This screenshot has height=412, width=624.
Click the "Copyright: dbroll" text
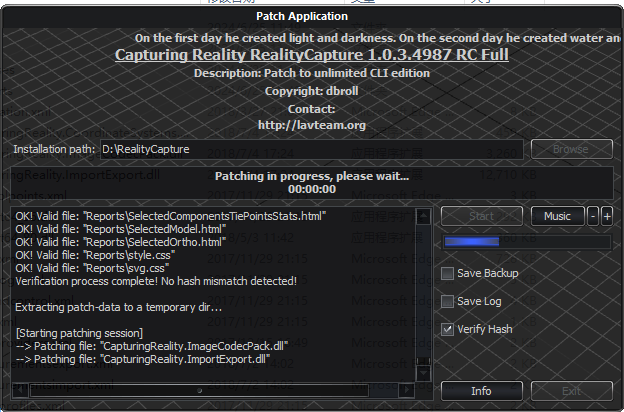coord(312,91)
